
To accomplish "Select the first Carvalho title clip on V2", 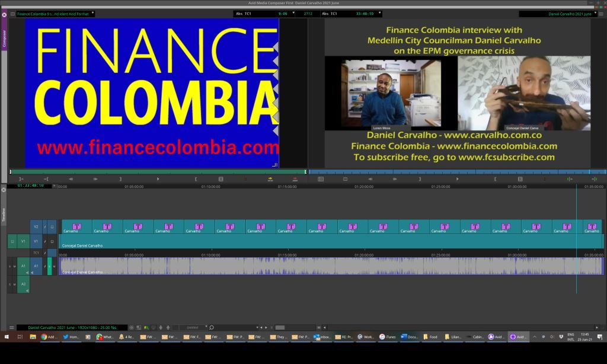I will (x=76, y=227).
